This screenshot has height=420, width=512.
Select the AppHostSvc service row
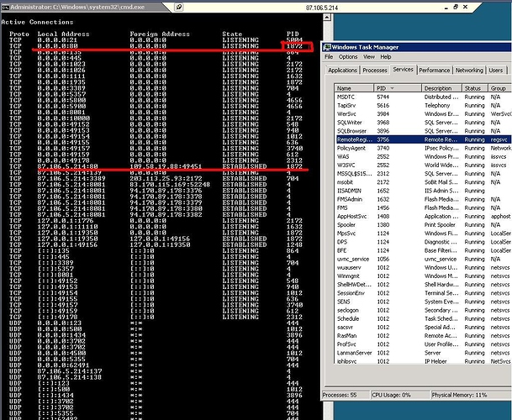[423, 216]
